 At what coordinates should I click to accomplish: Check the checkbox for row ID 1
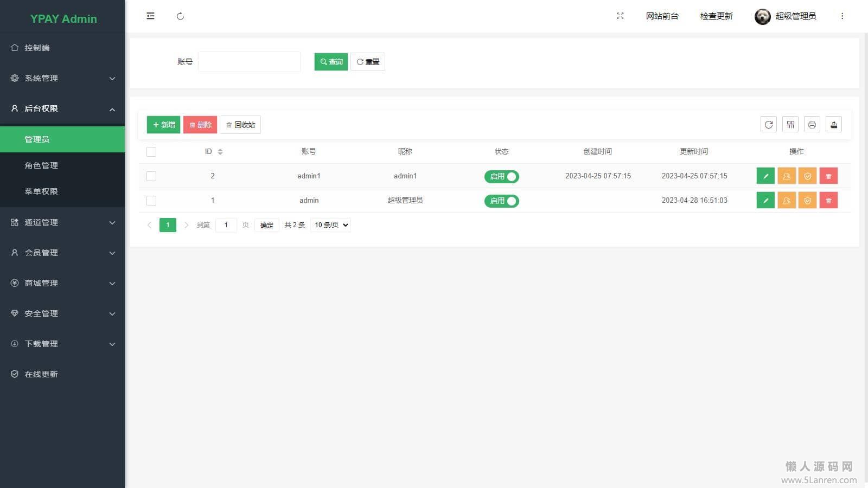(x=151, y=201)
